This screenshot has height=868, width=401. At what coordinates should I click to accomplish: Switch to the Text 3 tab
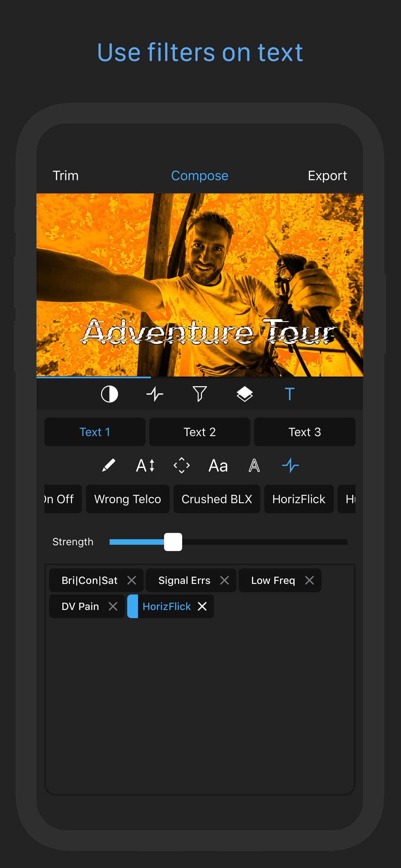click(305, 432)
